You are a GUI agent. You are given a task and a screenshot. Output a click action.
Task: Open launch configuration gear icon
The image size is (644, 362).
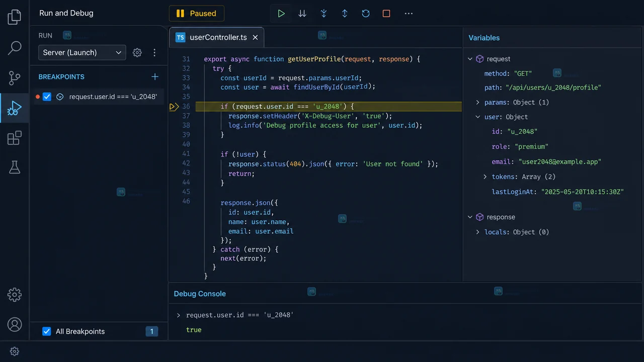pyautogui.click(x=137, y=52)
